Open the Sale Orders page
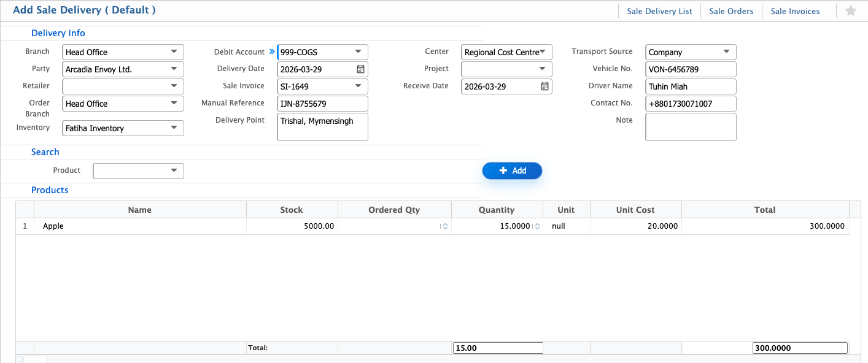Viewport: 868px width, 363px height. tap(731, 11)
